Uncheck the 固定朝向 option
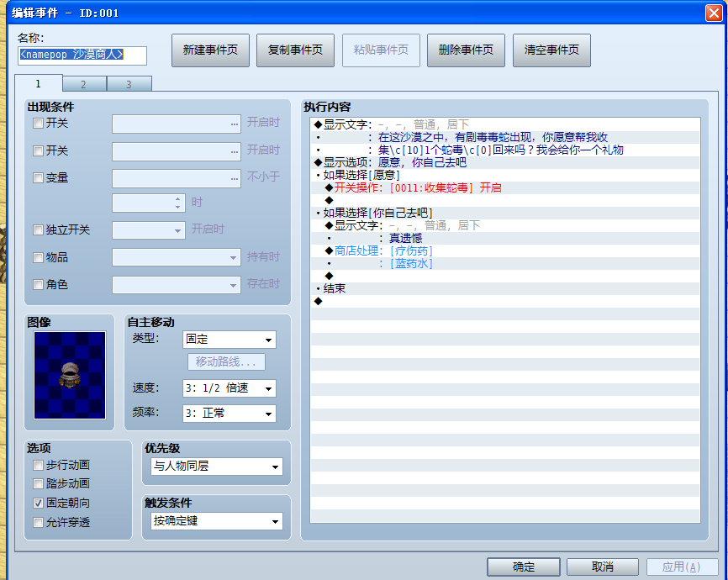 (x=38, y=503)
